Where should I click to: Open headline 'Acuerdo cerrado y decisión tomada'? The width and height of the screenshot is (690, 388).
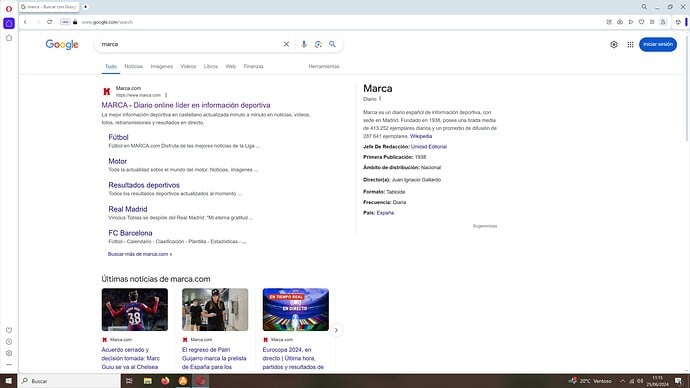pyautogui.click(x=131, y=358)
